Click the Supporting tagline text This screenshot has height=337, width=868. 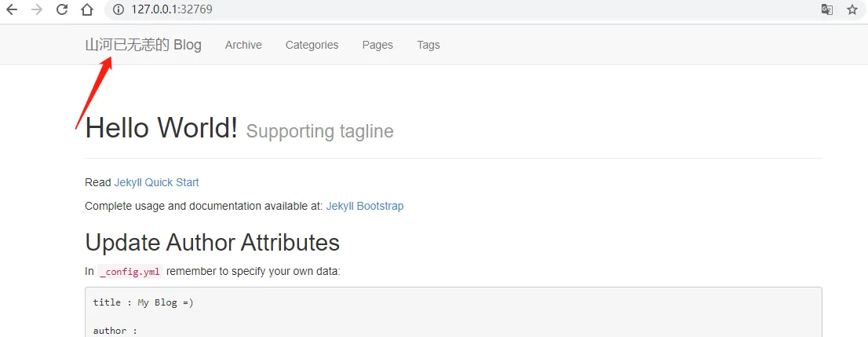319,131
